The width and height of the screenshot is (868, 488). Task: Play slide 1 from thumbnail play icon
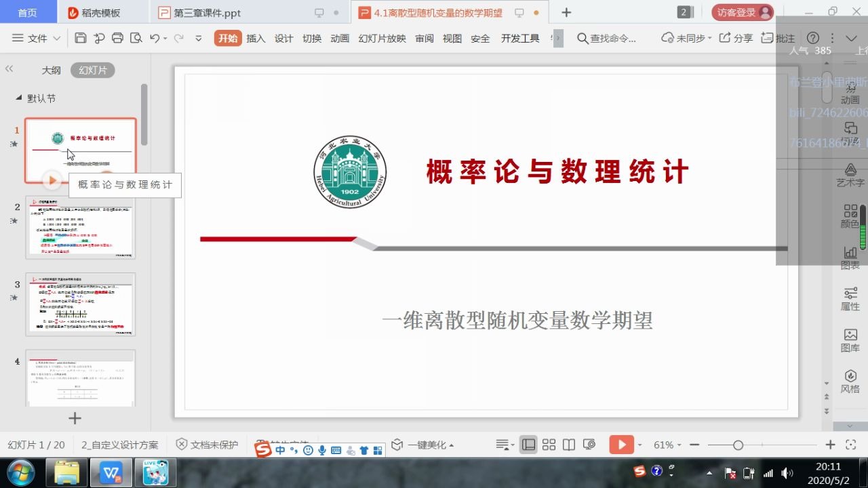(x=52, y=180)
